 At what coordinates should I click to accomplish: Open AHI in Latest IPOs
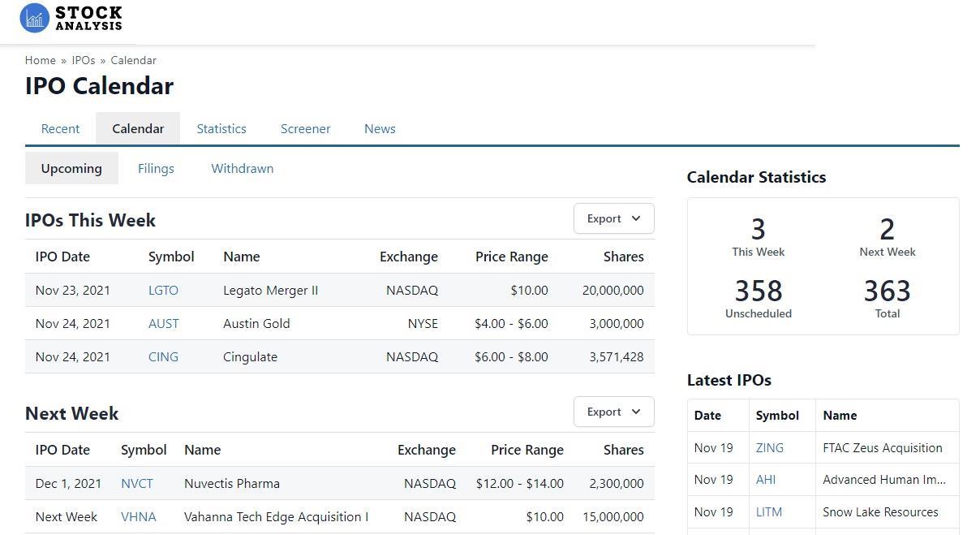point(766,479)
